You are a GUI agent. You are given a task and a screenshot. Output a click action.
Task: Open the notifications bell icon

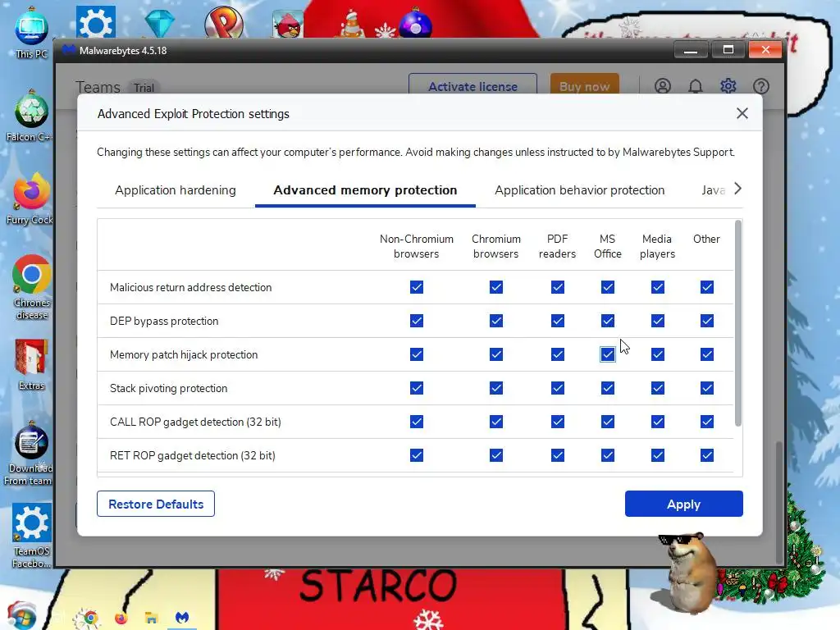(x=696, y=86)
